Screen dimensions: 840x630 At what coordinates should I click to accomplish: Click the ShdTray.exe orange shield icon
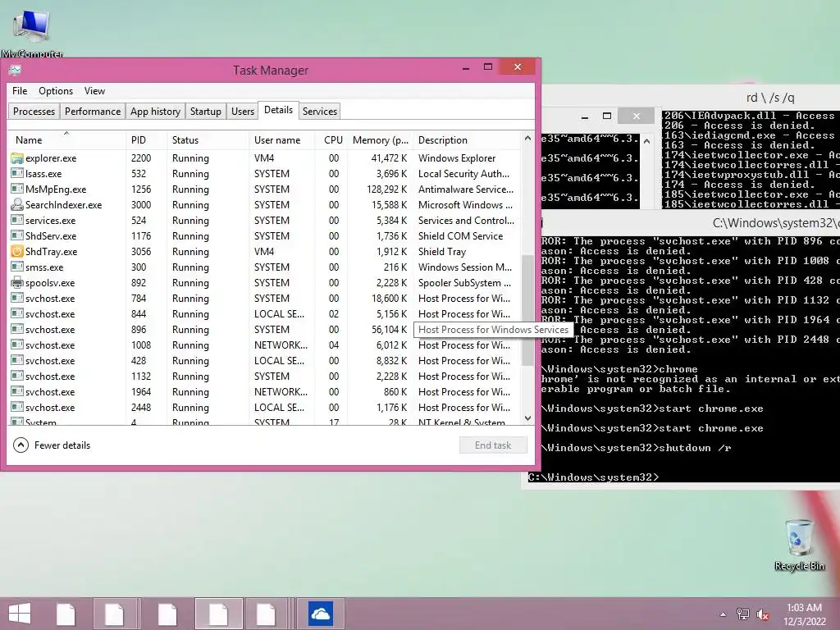point(17,251)
